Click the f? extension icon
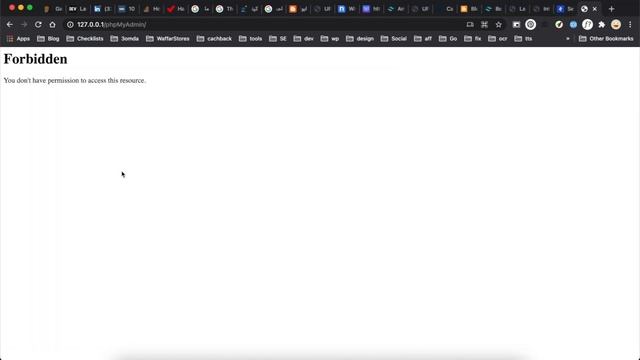640x360 pixels. (587, 24)
